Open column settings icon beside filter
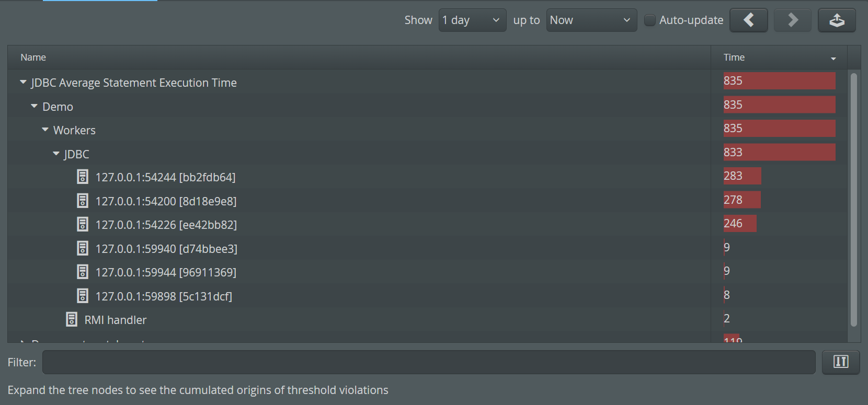The image size is (868, 405). 840,362
